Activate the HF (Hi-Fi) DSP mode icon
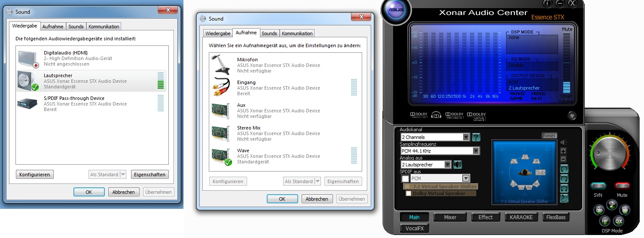Image resolution: width=644 pixels, height=238 pixels. coord(604,221)
